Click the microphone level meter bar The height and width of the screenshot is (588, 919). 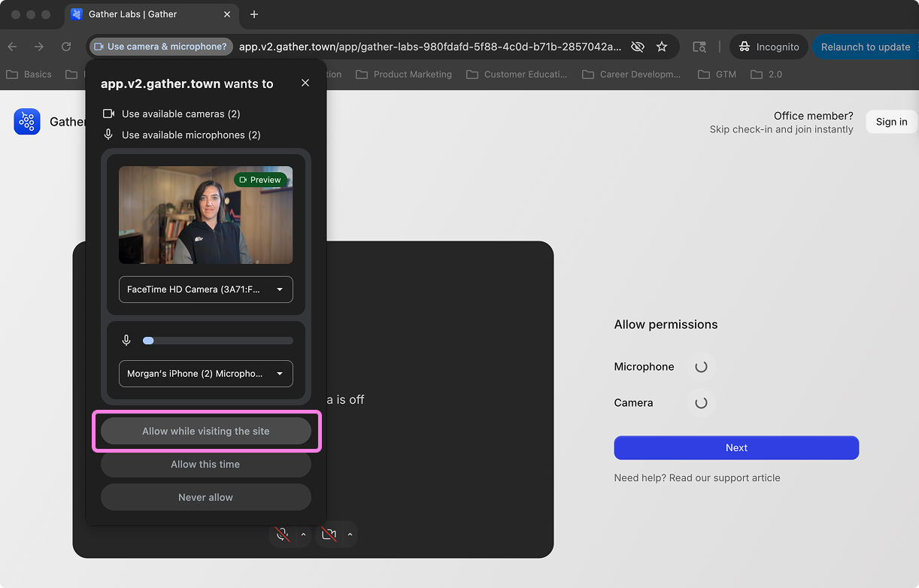click(x=218, y=341)
